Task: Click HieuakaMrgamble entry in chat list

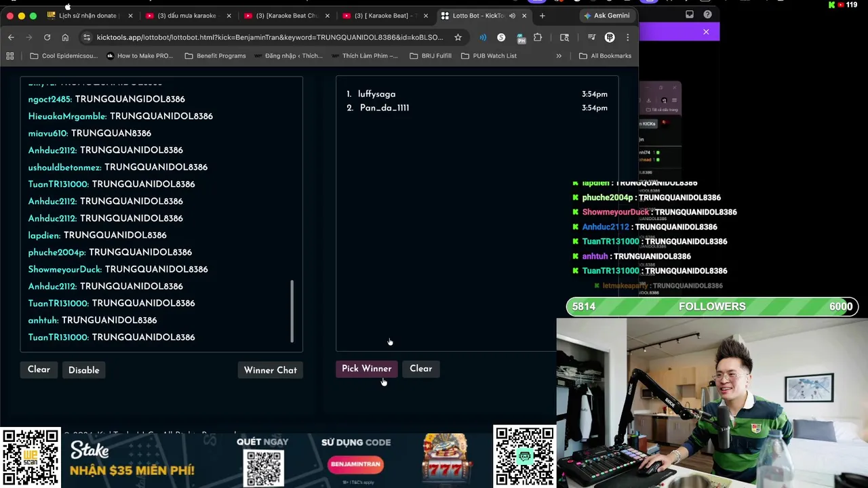Action: pos(121,116)
